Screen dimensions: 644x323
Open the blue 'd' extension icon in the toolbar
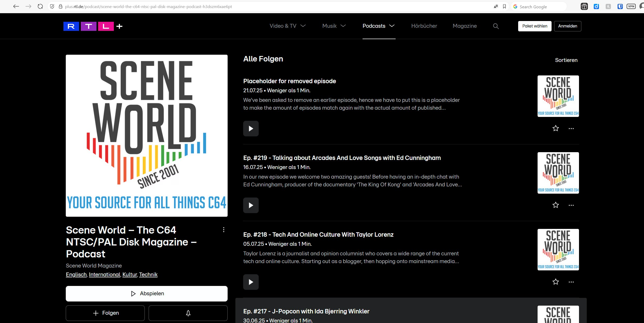[x=596, y=6]
